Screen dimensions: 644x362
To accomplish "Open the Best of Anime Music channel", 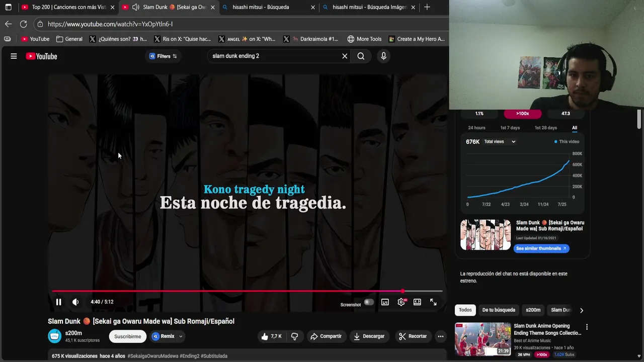I will point(532,341).
